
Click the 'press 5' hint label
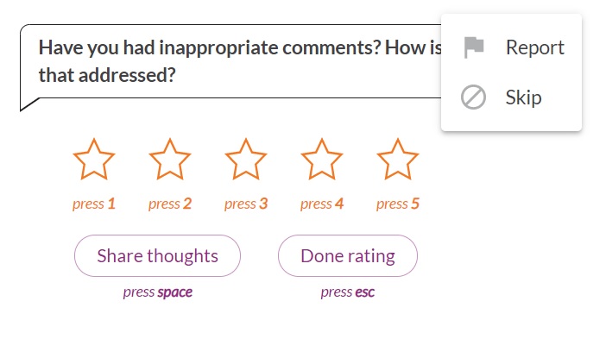pos(398,204)
